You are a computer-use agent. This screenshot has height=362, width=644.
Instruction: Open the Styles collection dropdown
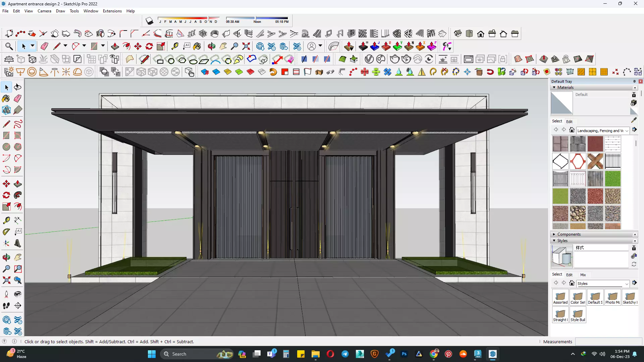click(x=626, y=284)
